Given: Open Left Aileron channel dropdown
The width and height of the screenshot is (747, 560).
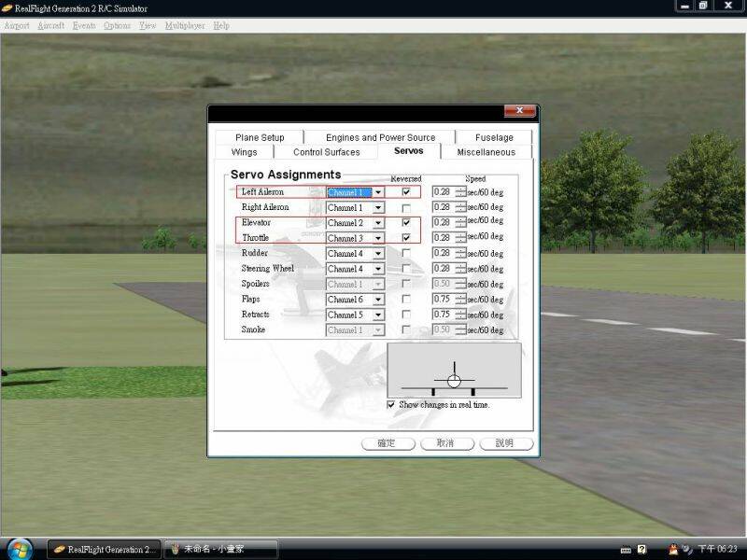Looking at the screenshot, I should 378,192.
